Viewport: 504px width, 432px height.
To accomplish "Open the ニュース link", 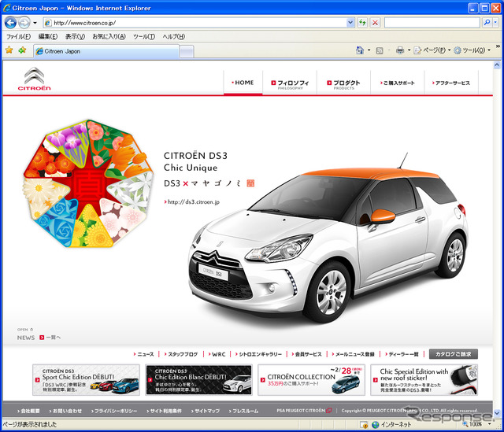I will (143, 354).
